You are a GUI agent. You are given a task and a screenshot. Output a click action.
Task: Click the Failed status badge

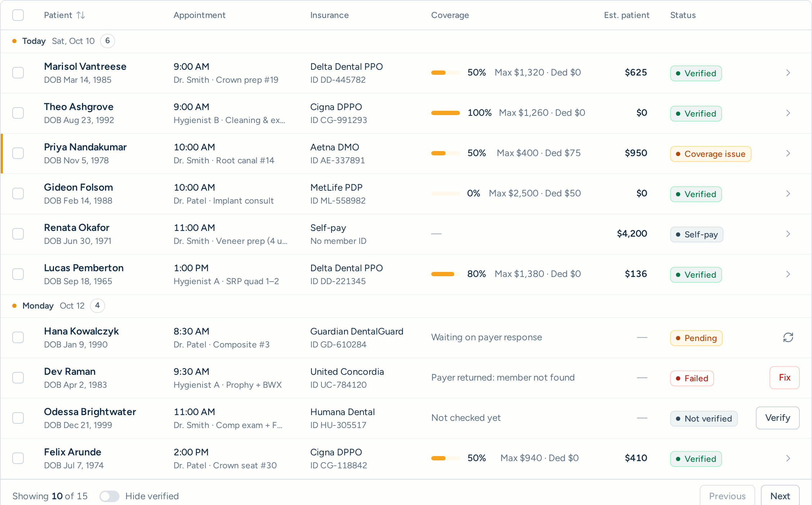692,378
